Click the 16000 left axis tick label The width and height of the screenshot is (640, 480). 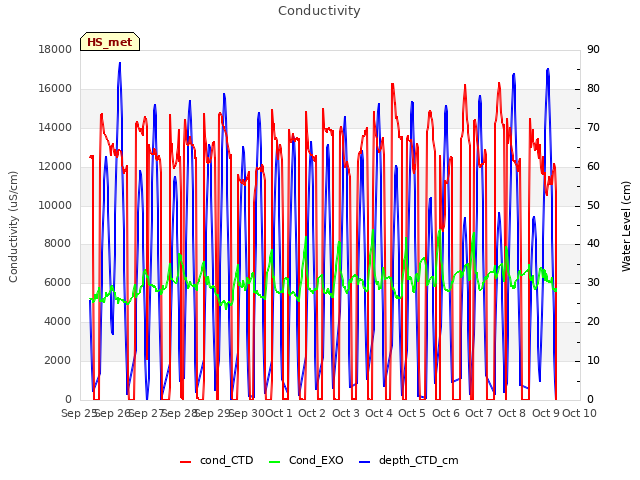tap(55, 89)
